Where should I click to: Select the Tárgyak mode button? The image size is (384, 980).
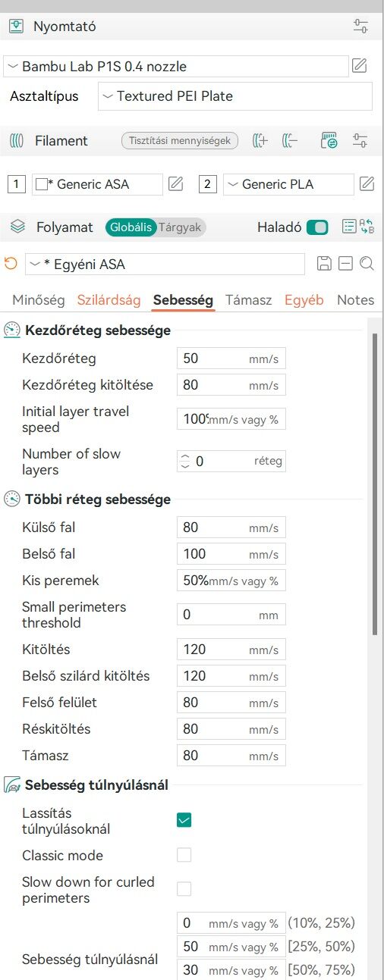(x=181, y=227)
